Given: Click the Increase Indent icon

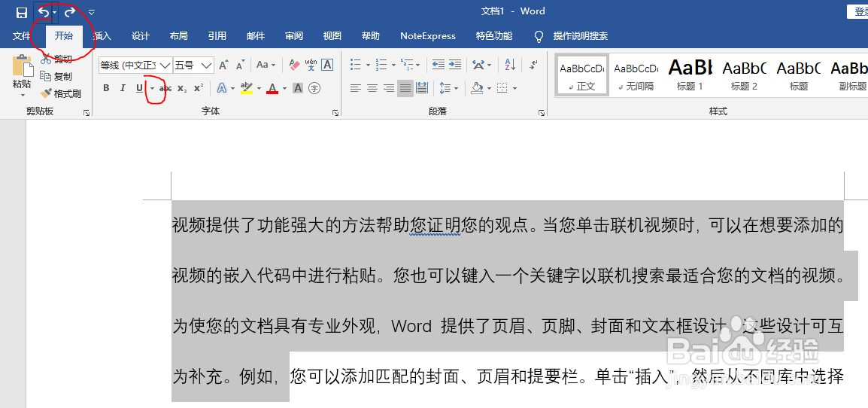Looking at the screenshot, I should (455, 65).
